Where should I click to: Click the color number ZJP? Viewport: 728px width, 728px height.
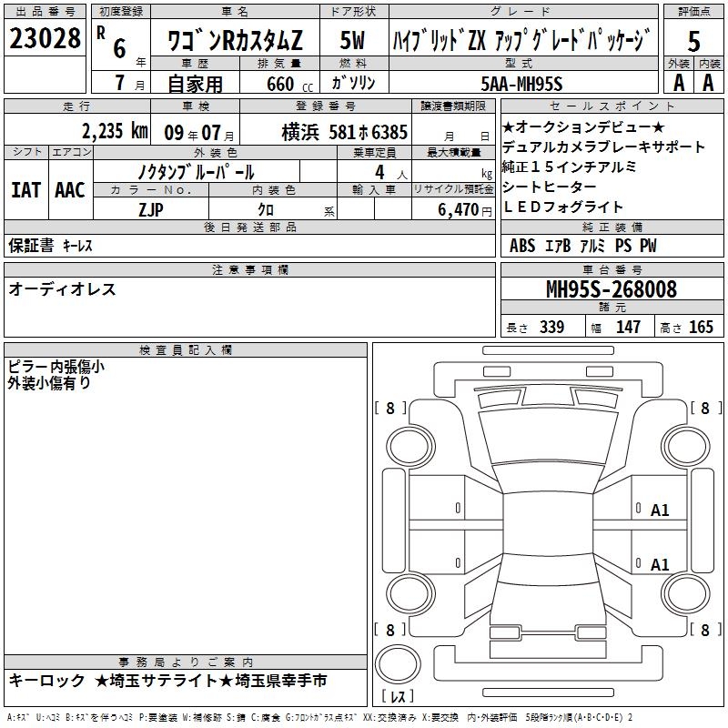151,209
